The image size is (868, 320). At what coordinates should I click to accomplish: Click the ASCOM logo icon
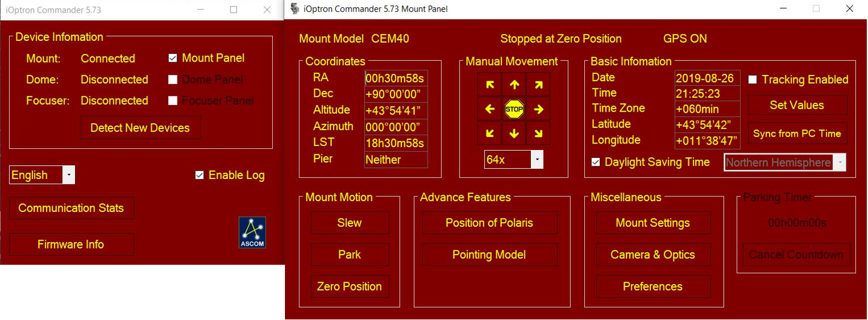[252, 232]
